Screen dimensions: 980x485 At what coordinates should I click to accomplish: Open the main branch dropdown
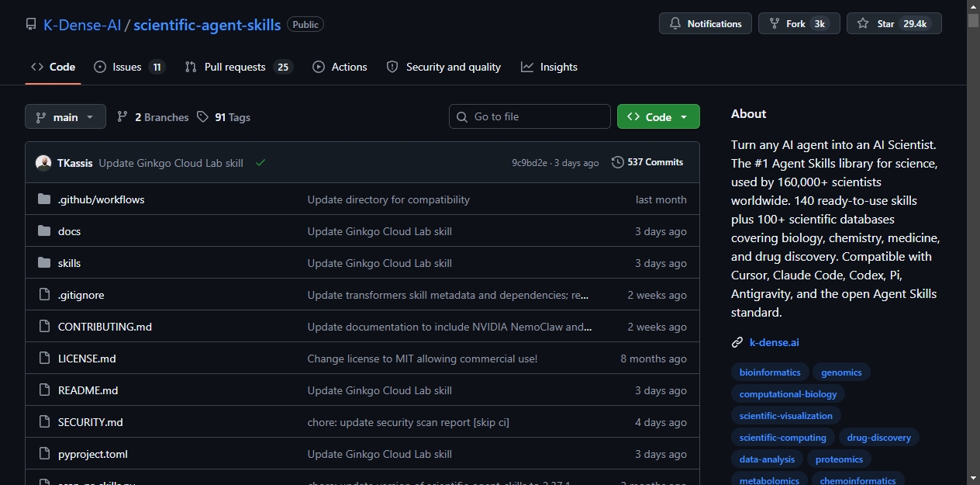(x=65, y=116)
